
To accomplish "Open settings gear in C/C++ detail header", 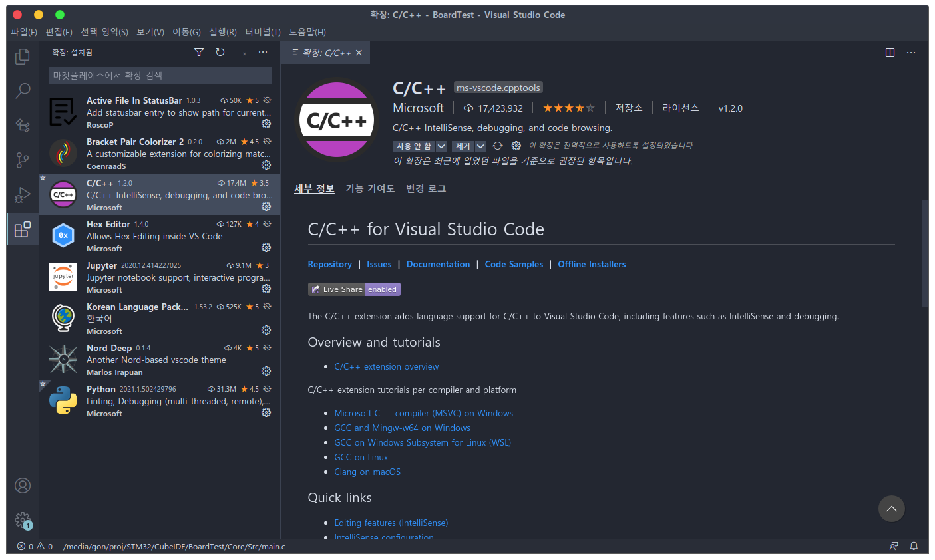I will 516,146.
